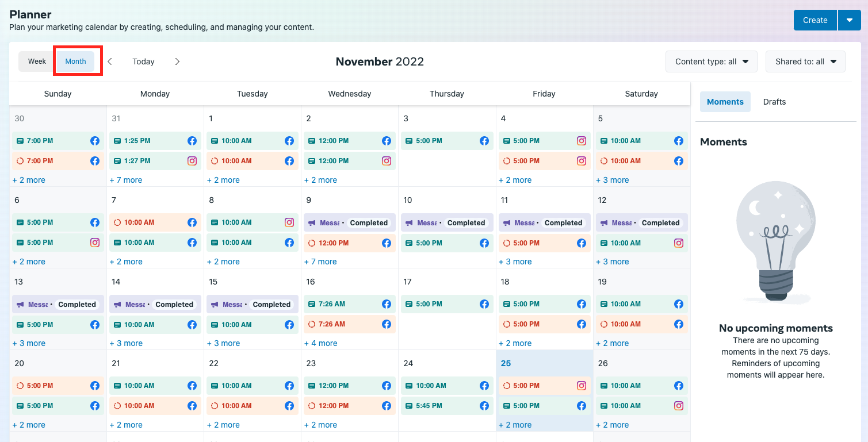Viewport: 868px width, 442px height.
Task: Click the story icon on November 9's 12:00 PM entry
Action: click(312, 243)
